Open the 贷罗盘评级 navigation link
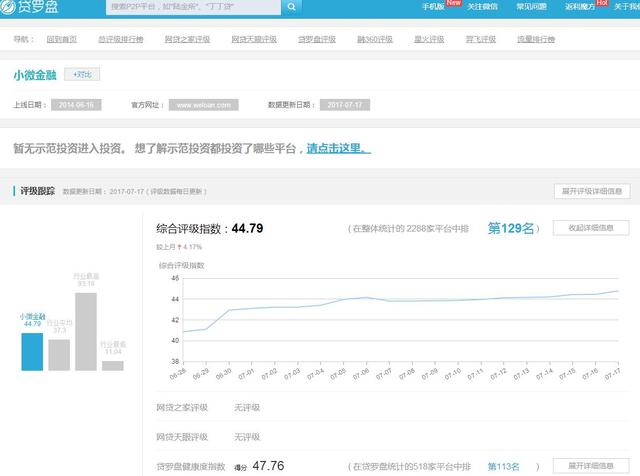 pos(317,39)
